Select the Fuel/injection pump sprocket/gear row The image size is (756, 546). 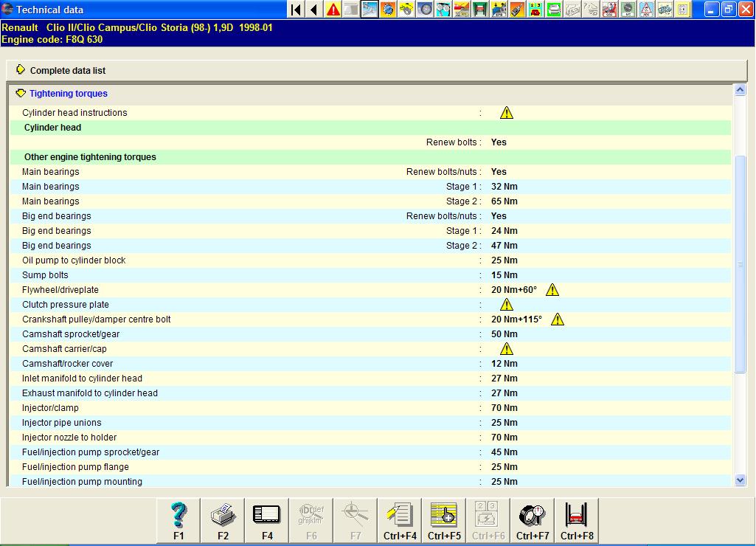pos(370,452)
